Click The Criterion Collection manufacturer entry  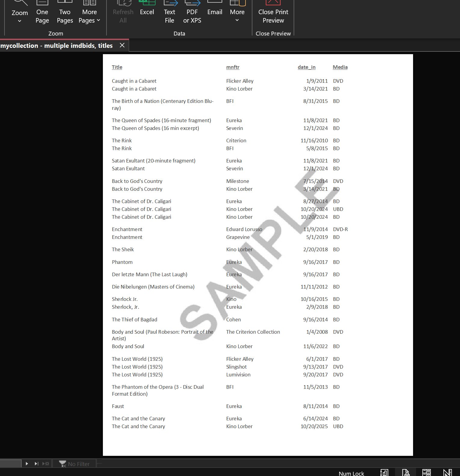pyautogui.click(x=253, y=332)
